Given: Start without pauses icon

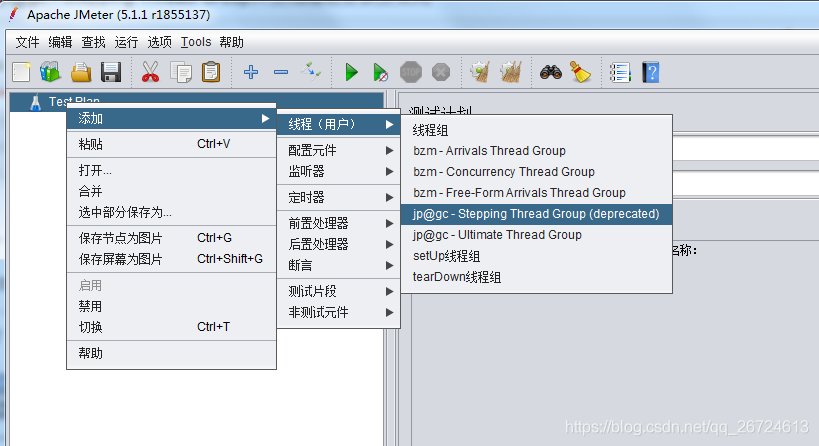Looking at the screenshot, I should 381,72.
